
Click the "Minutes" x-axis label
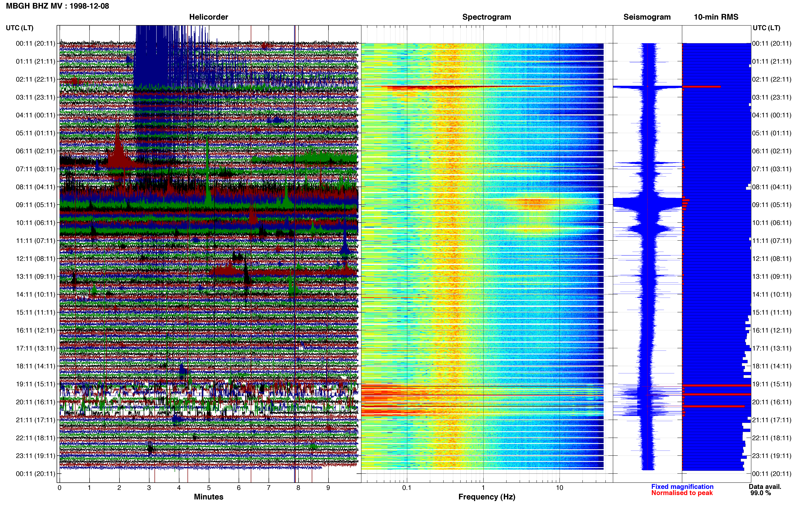click(209, 497)
